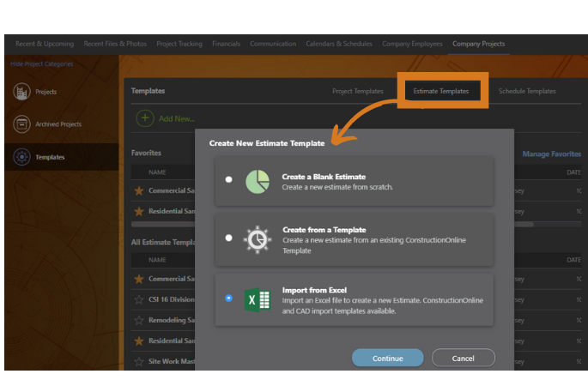Toggle favorite star for CSI 16 Division
Screen dimensions: 588x386
pyautogui.click(x=139, y=299)
